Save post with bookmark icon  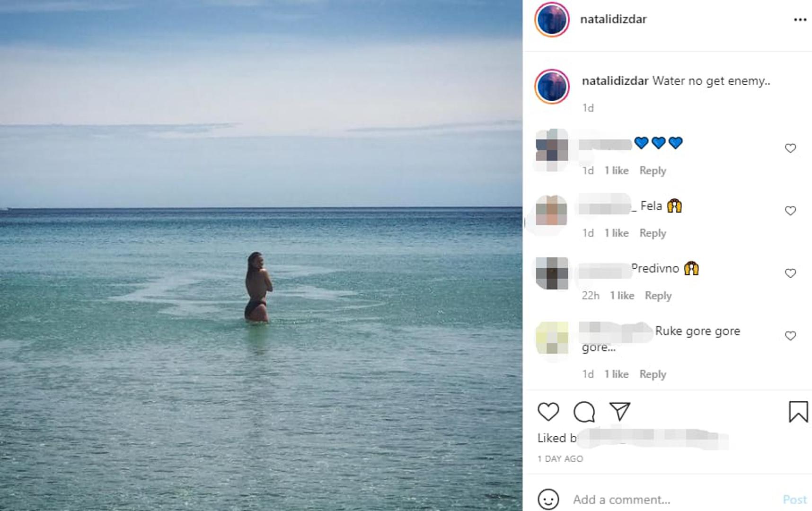click(798, 412)
